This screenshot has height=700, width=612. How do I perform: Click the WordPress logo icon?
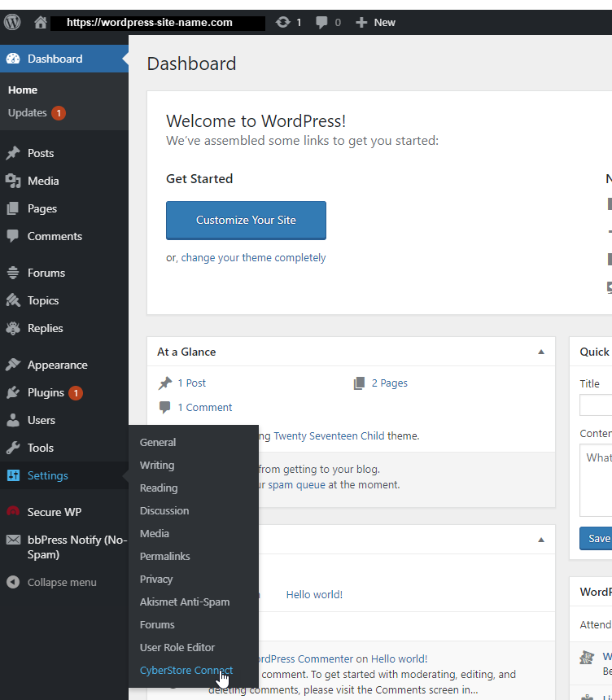(x=12, y=22)
